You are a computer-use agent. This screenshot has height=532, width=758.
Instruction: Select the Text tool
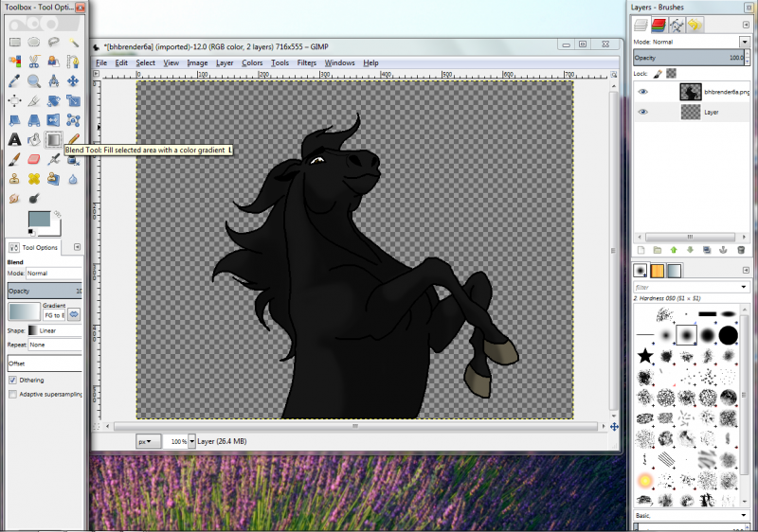pos(15,139)
